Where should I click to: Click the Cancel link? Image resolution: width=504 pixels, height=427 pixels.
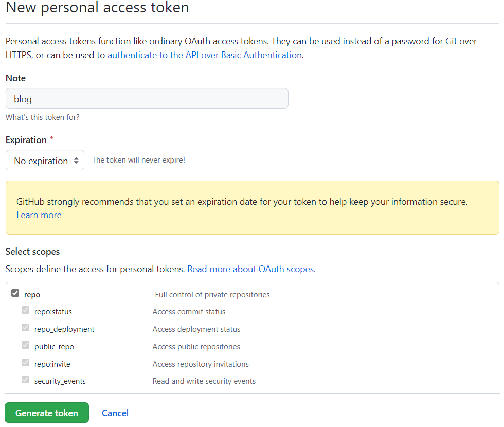click(115, 413)
